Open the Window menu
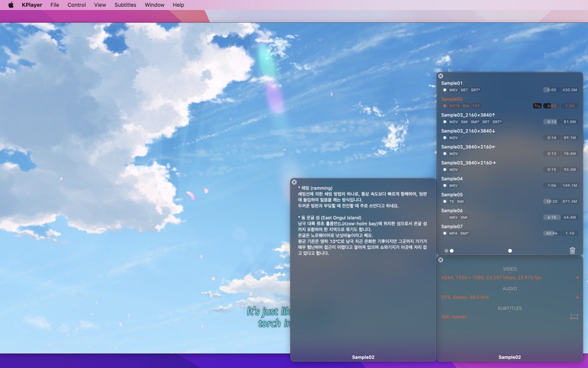 (155, 5)
